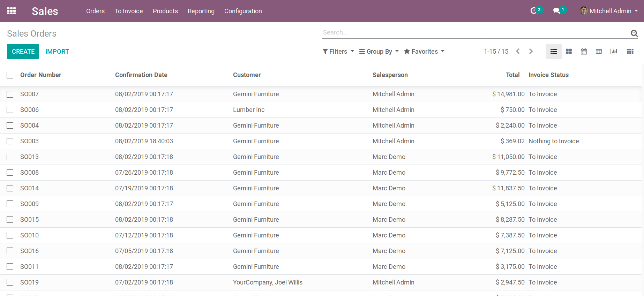Open the Group By dropdown
The image size is (644, 296).
click(379, 52)
